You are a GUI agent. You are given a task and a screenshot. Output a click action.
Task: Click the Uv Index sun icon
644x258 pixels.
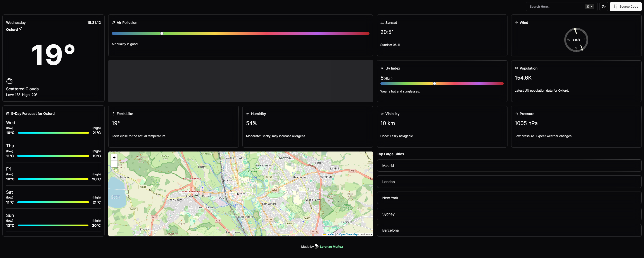(382, 68)
